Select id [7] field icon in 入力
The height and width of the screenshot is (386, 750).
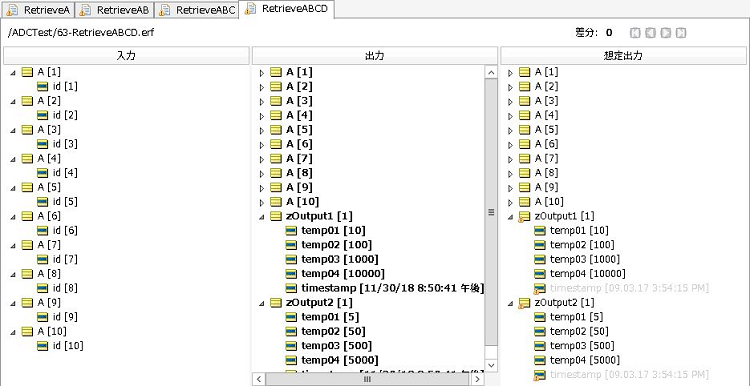point(43,259)
